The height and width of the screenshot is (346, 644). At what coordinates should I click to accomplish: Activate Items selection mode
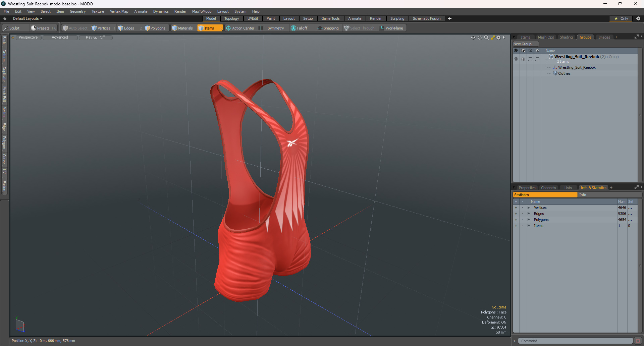tap(210, 28)
